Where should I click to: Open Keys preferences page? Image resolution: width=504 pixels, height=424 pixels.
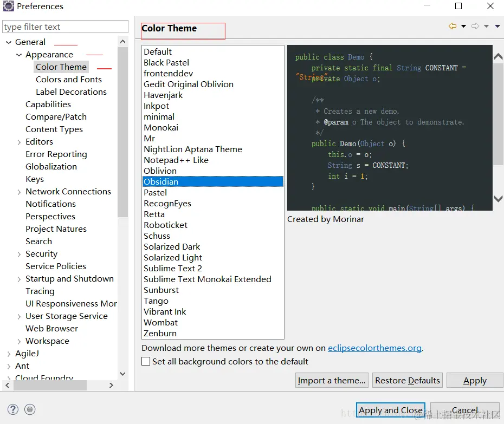[35, 179]
